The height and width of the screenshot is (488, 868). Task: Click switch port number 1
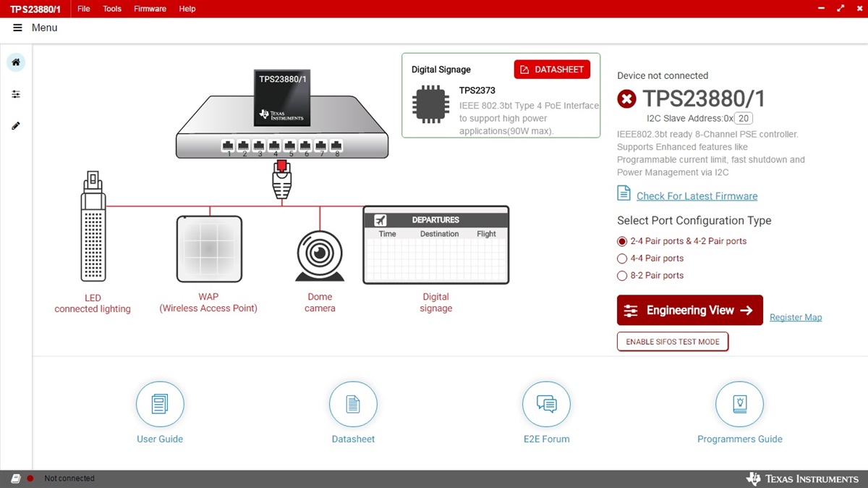point(229,146)
